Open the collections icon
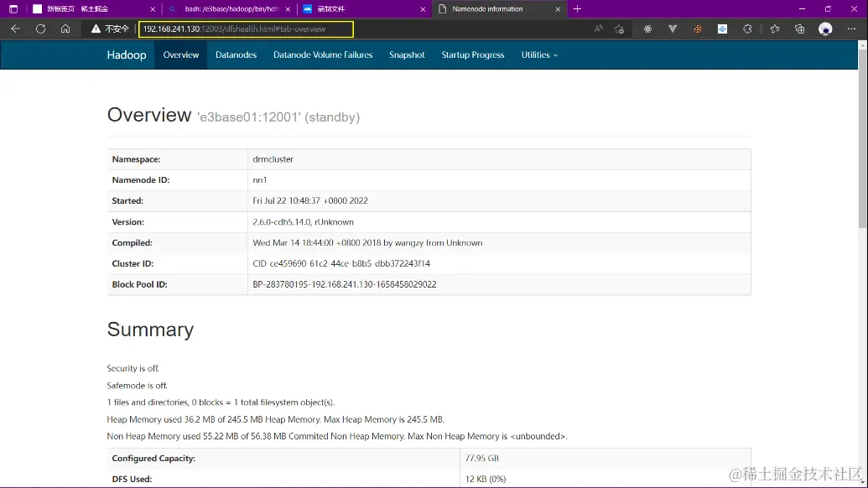Image resolution: width=868 pixels, height=488 pixels. [x=799, y=29]
